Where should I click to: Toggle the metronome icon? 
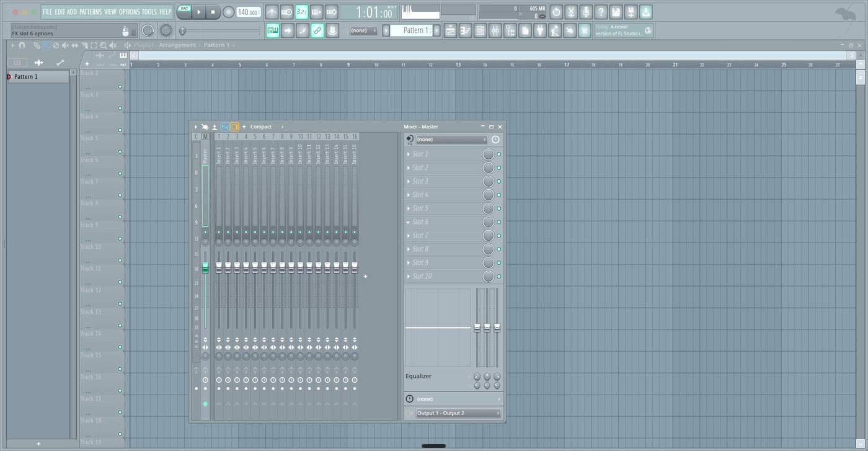[x=272, y=12]
